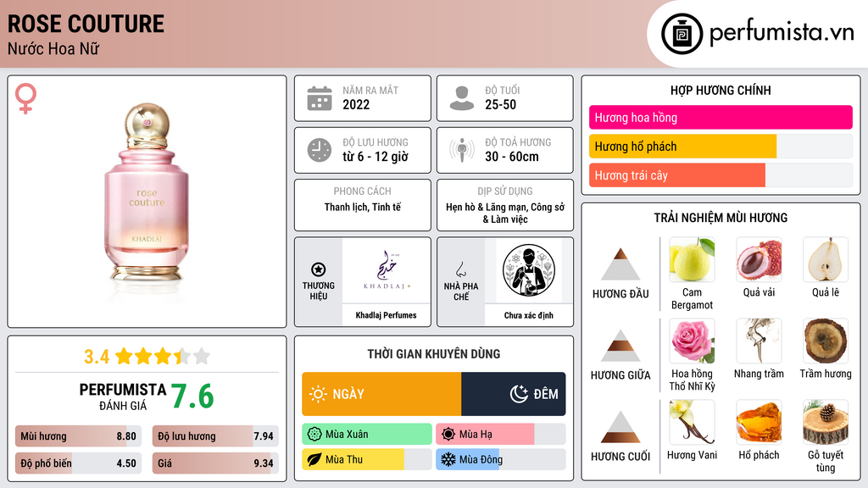868x488 pixels.
Task: Click the moon icon next to Đêm
Action: coord(519,394)
